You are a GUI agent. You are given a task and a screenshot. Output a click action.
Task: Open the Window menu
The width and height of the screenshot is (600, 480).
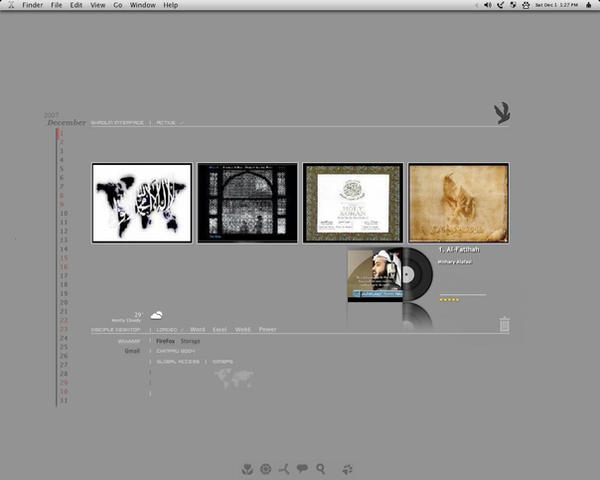(142, 5)
